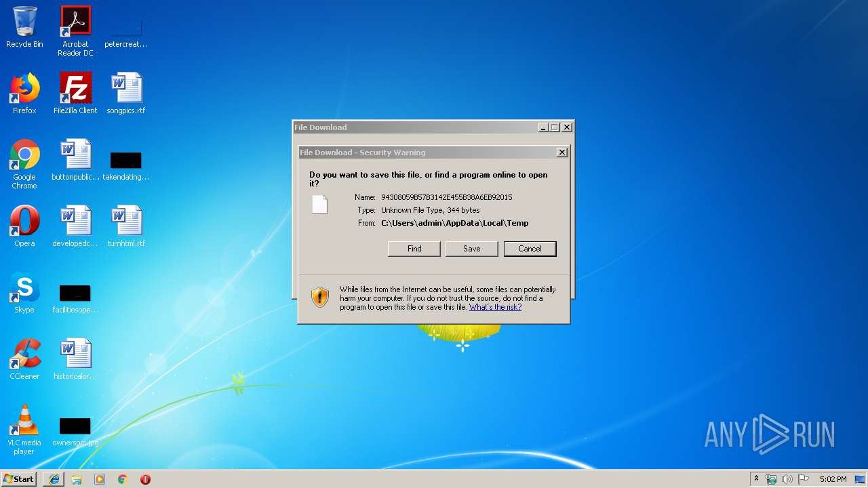Close the File Download - Security Warning dialog
This screenshot has height=488, width=868.
(562, 152)
